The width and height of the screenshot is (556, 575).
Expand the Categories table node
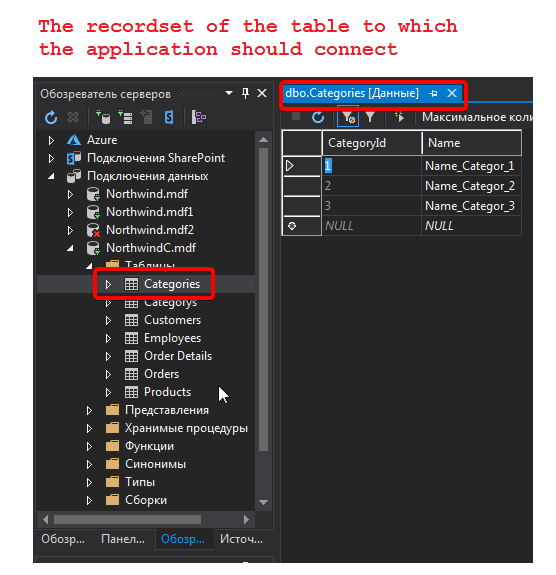(108, 285)
